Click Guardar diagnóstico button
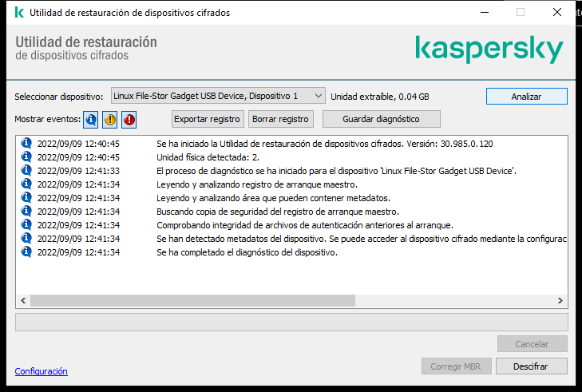 point(380,119)
